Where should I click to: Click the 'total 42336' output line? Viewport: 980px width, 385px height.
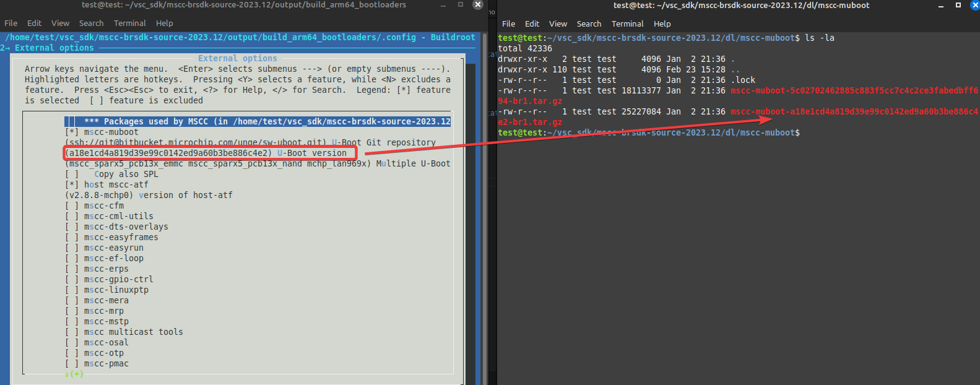tap(525, 48)
